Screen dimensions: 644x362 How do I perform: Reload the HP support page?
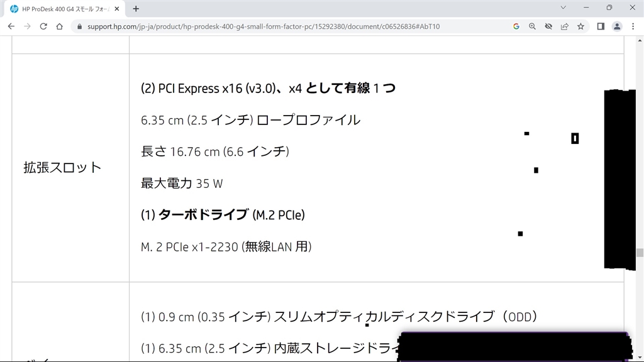click(43, 26)
